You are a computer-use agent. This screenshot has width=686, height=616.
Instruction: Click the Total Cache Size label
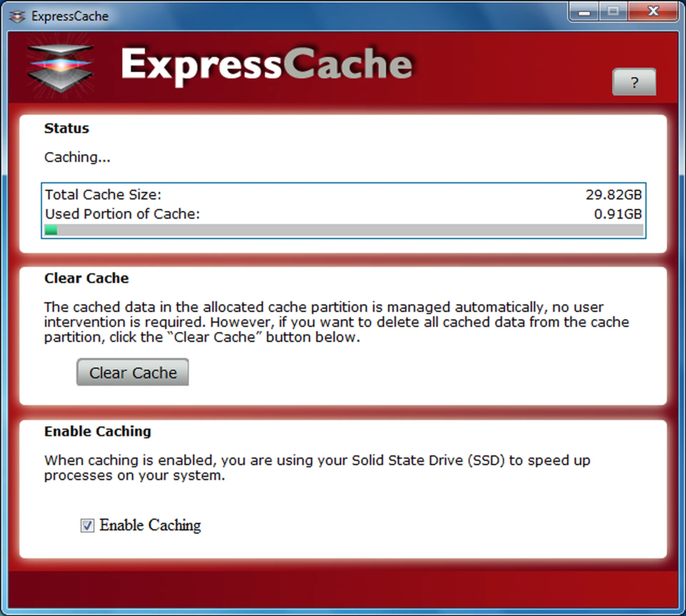pos(103,195)
